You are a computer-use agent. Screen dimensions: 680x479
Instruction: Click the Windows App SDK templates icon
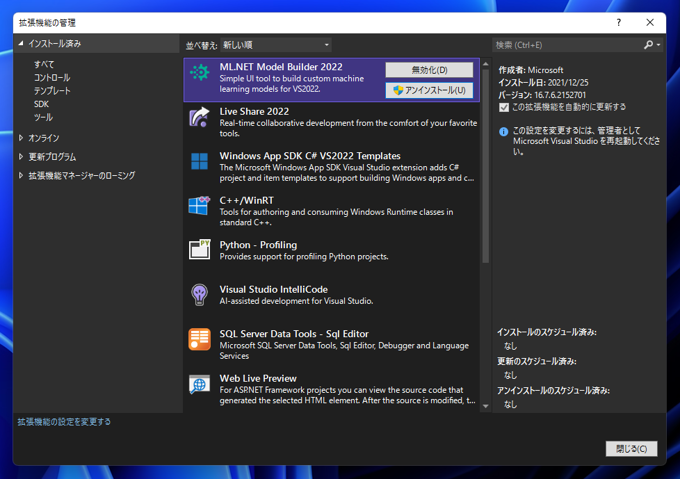coord(199,161)
